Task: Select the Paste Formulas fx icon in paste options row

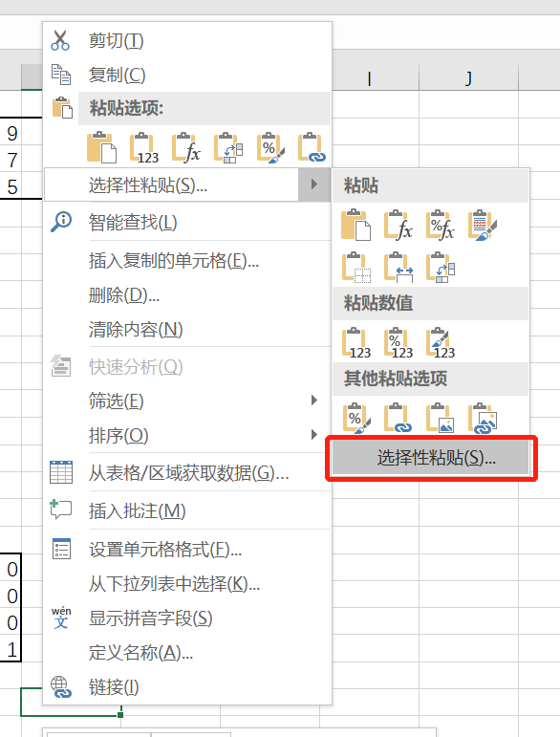Action: [186, 148]
